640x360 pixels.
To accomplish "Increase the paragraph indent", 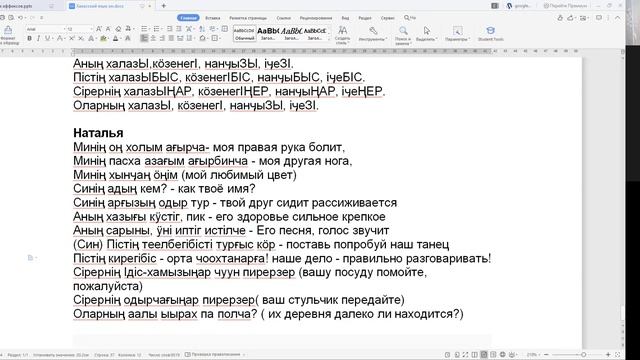I will (x=179, y=29).
